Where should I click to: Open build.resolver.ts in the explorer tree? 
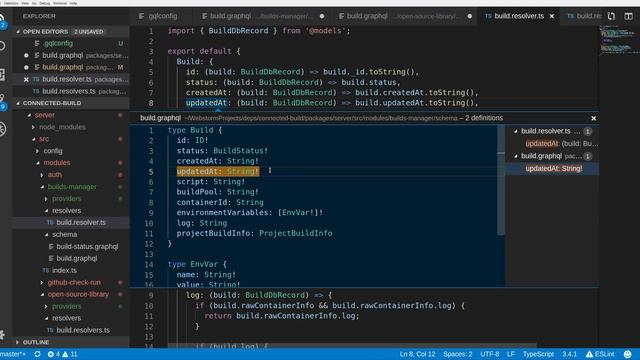(x=71, y=222)
